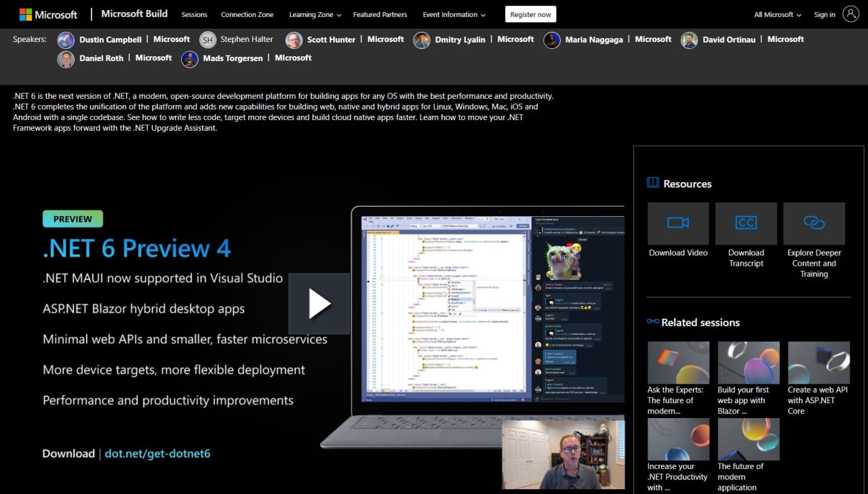Click the Scott Hunter speaker name

331,40
